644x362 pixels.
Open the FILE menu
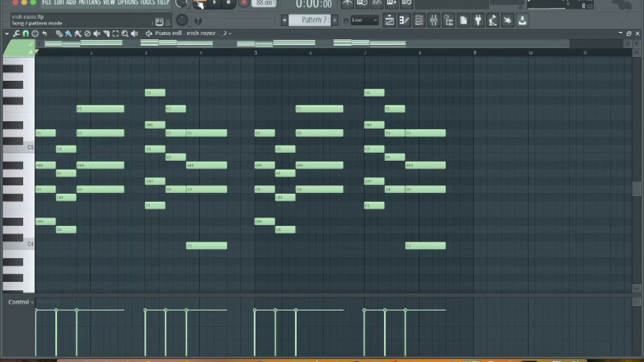[x=47, y=3]
